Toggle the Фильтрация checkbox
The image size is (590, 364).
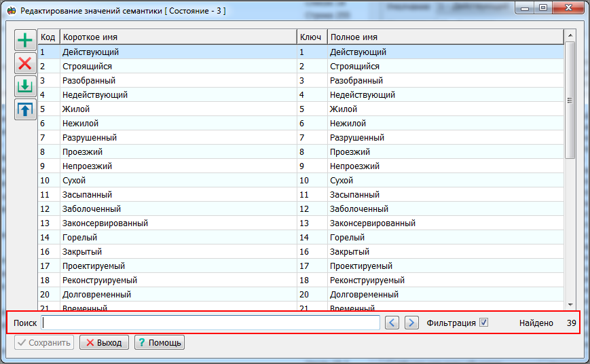point(483,323)
